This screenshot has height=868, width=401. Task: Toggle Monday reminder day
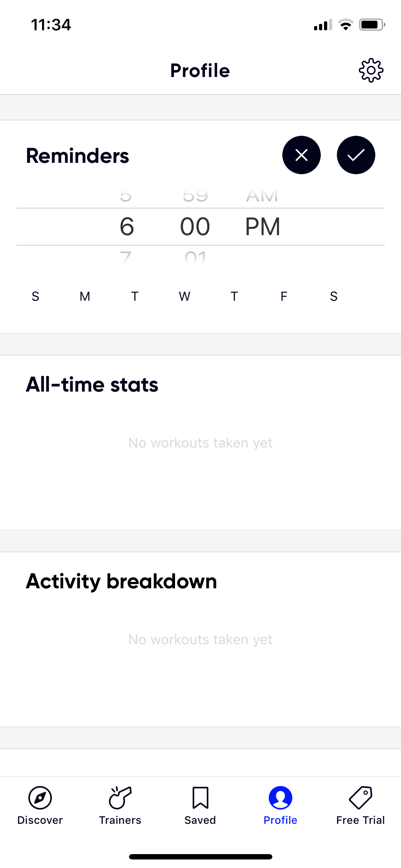tap(85, 296)
